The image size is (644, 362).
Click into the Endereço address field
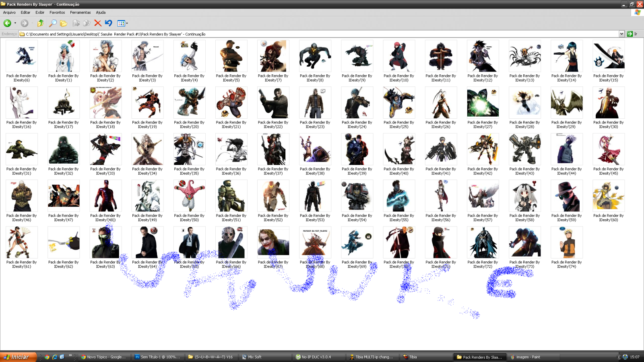(x=319, y=34)
